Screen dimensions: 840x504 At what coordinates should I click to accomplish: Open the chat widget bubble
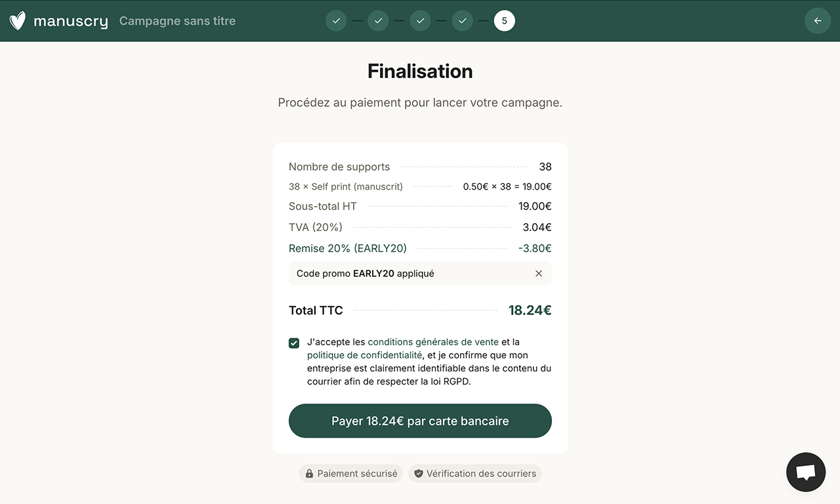(806, 472)
